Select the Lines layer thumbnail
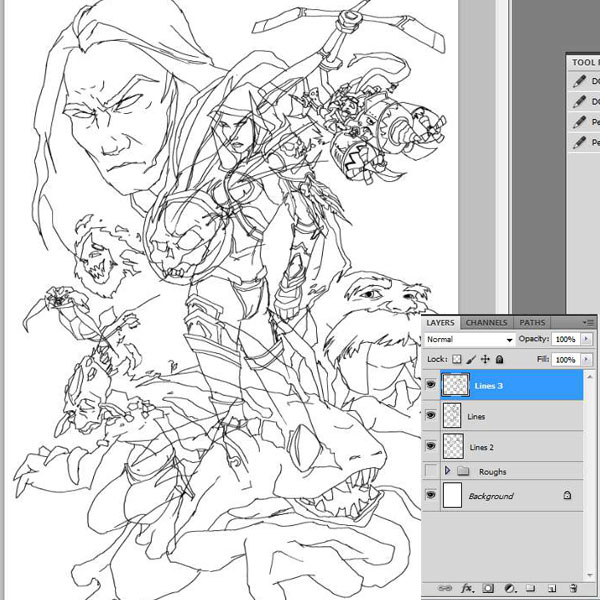The height and width of the screenshot is (600, 600). click(452, 416)
